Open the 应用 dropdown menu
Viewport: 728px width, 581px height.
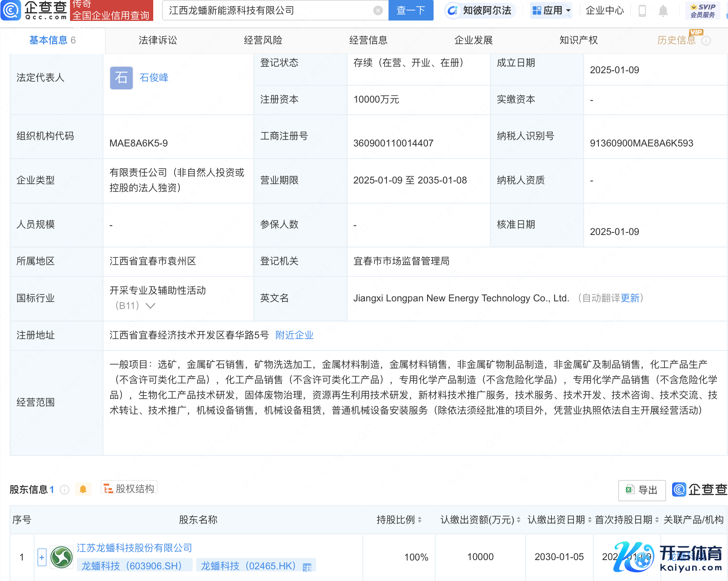[551, 10]
